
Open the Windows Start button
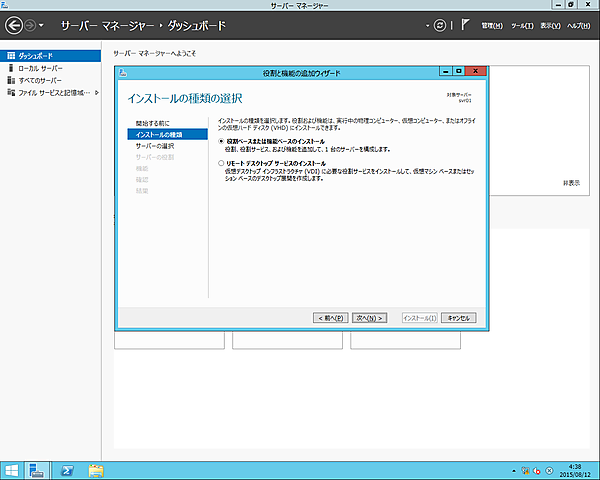point(11,471)
